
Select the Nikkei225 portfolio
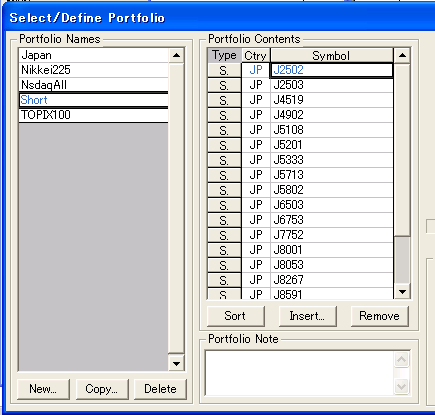[x=94, y=70]
